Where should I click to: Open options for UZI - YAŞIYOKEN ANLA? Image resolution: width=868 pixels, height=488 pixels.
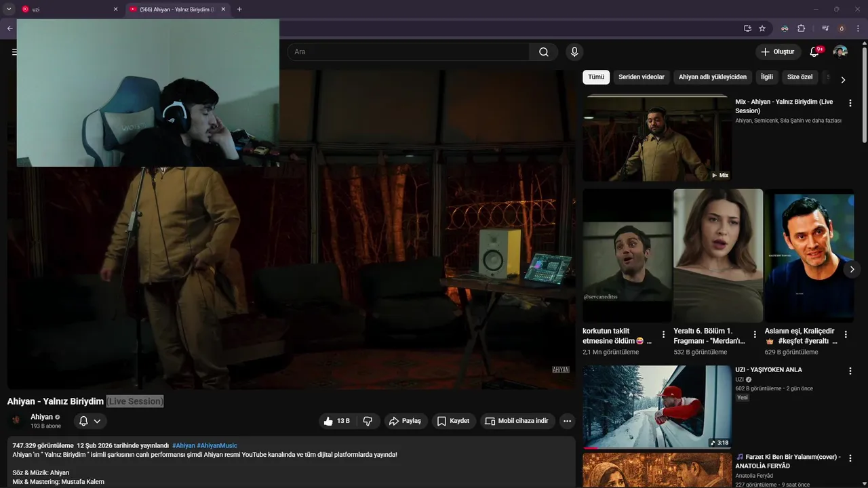pyautogui.click(x=850, y=371)
